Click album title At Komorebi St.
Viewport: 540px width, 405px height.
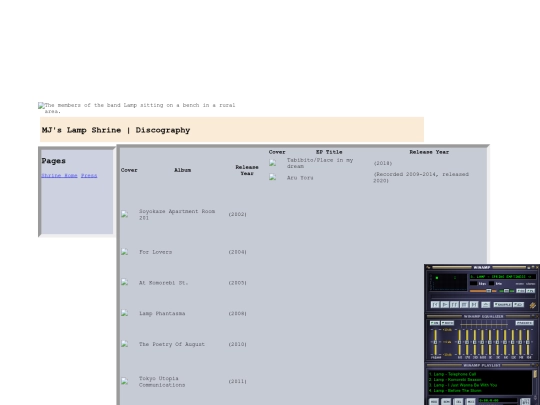click(163, 283)
